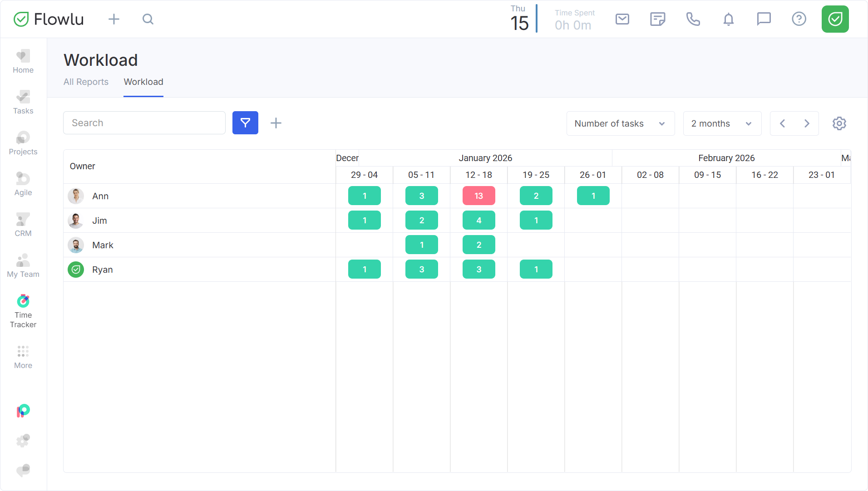
Task: Open the phone calls icon
Action: [x=693, y=19]
